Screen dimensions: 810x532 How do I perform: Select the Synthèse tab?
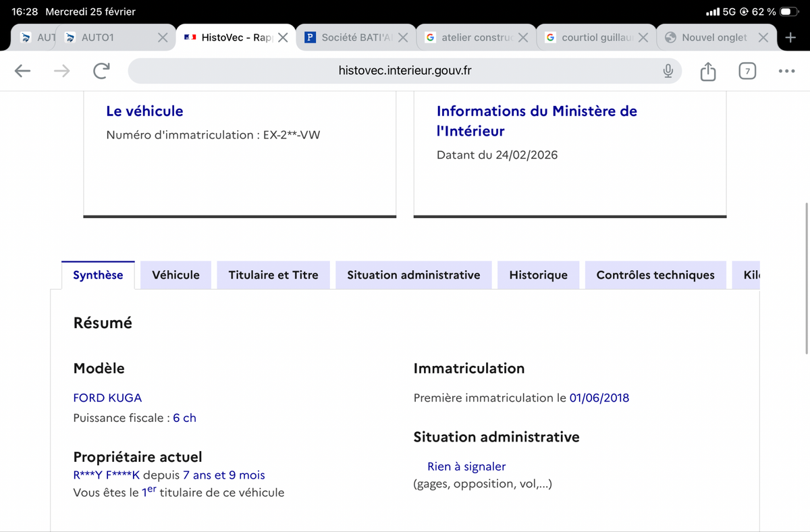[98, 275]
